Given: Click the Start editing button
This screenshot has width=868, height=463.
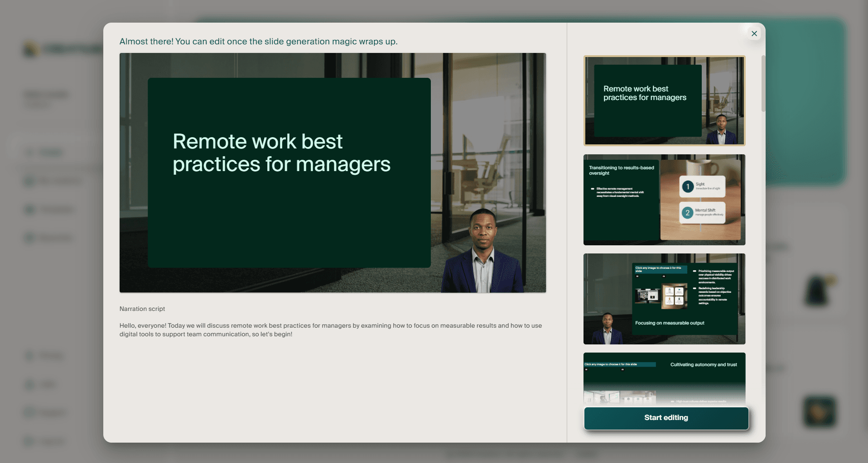Looking at the screenshot, I should coord(666,418).
